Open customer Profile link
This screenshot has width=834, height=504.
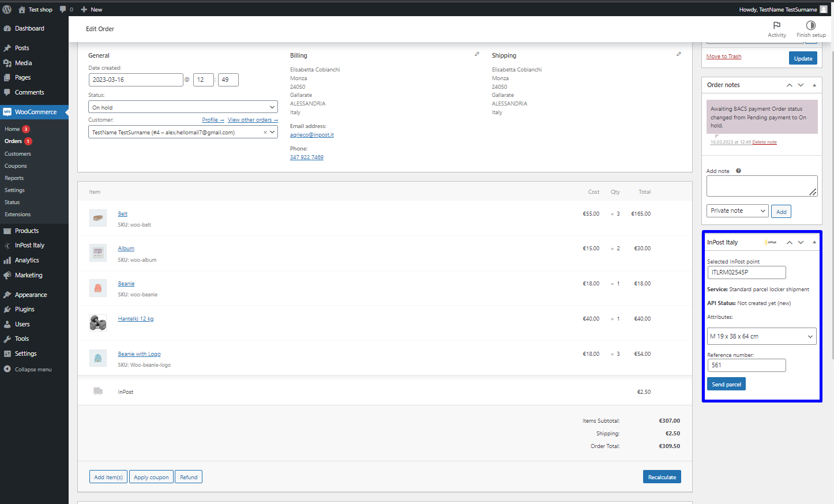213,120
